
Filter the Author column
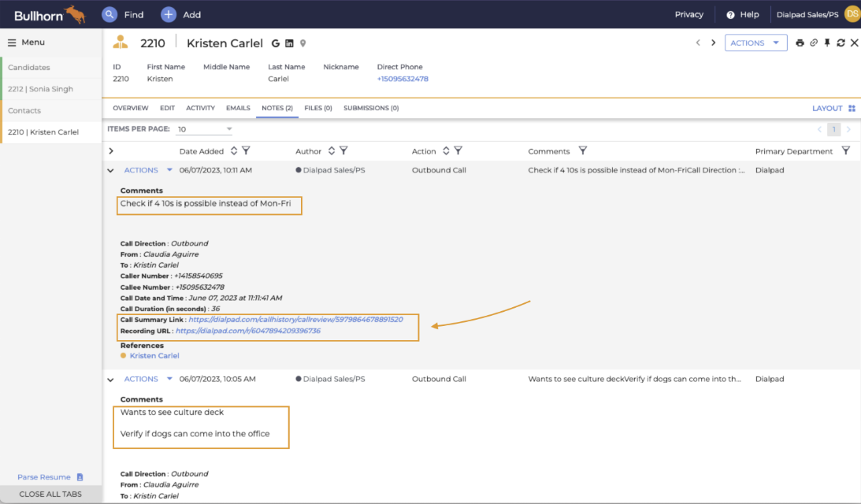343,150
